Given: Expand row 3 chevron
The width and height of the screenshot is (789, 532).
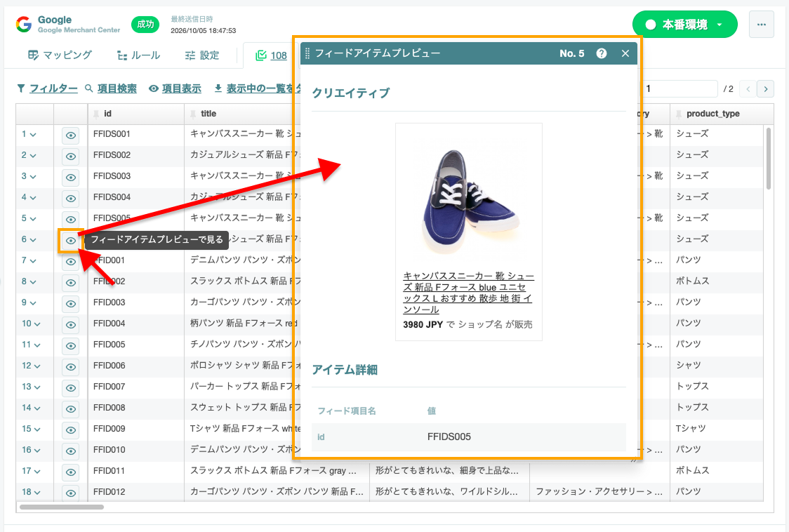Looking at the screenshot, I should tap(33, 177).
